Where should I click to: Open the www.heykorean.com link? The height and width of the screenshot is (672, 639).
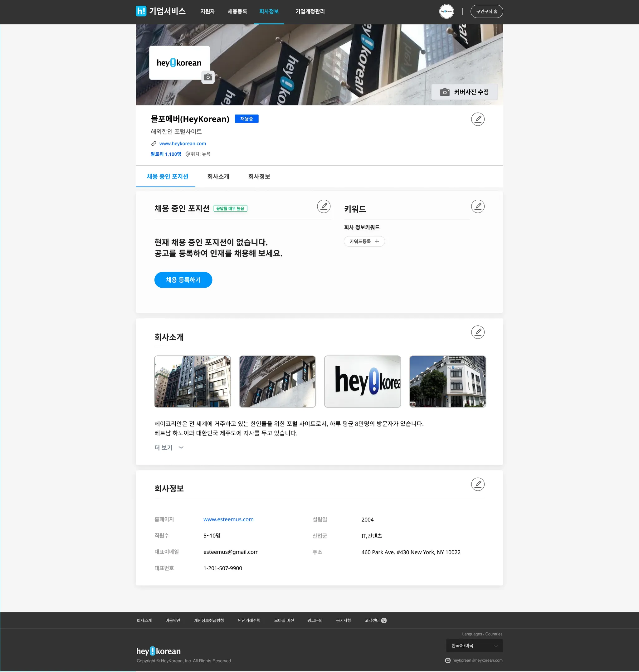(x=183, y=144)
